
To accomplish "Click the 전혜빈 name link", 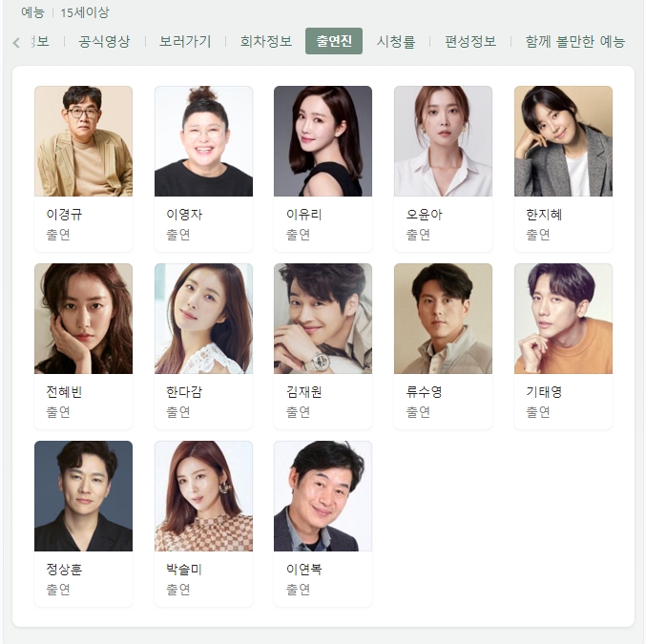I will click(x=64, y=391).
